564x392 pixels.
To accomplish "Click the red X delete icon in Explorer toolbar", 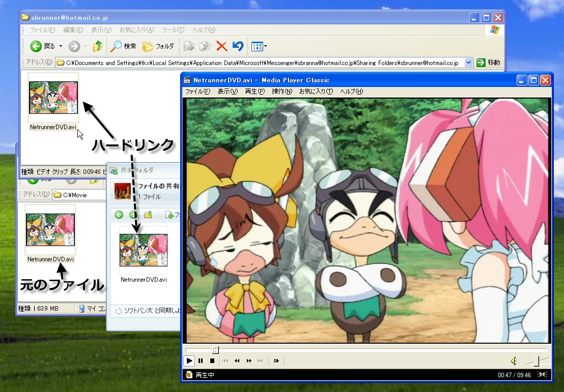I will [221, 46].
